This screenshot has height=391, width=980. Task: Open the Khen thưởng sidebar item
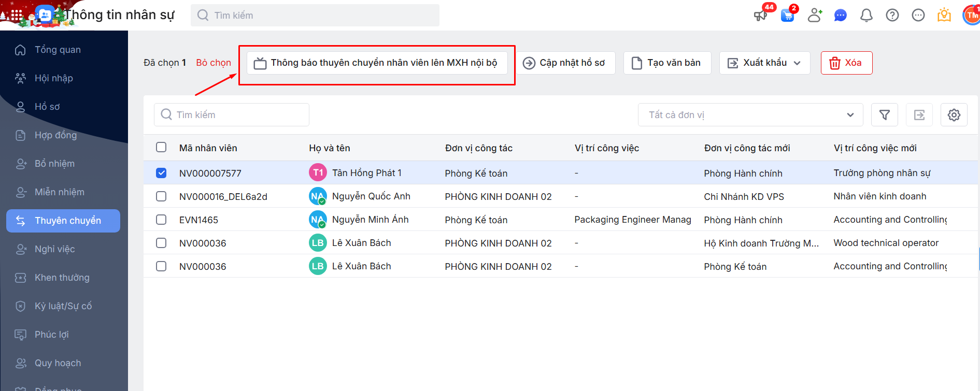(62, 278)
